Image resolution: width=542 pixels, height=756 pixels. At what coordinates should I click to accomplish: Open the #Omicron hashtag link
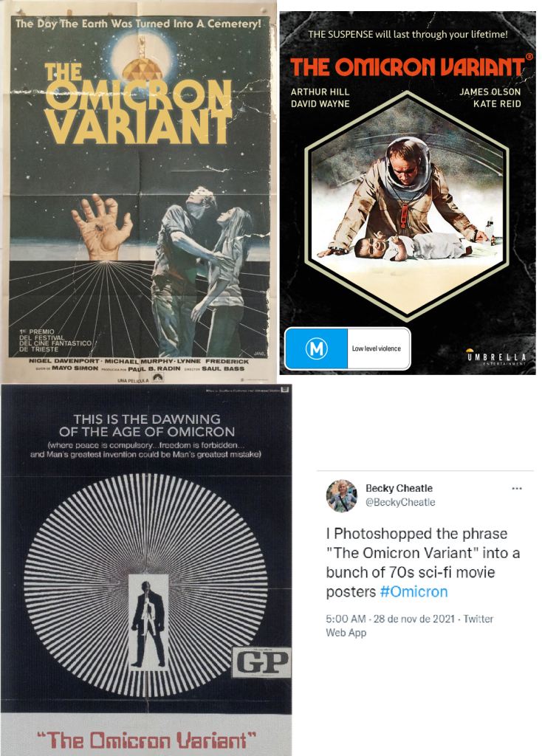[414, 591]
